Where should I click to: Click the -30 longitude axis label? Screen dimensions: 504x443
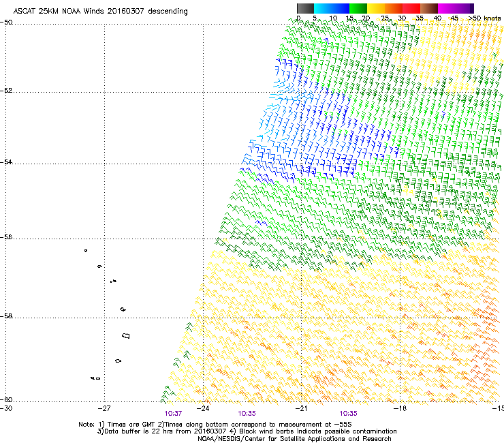[x=6, y=408]
